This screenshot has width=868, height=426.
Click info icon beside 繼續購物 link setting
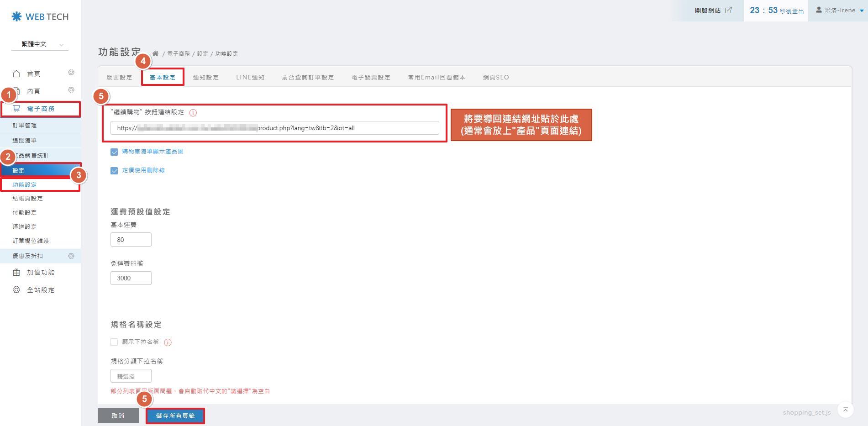tap(193, 113)
